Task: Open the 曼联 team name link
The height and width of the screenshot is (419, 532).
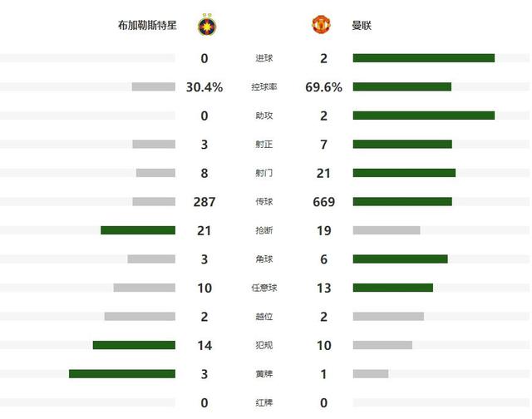Action: (x=362, y=26)
